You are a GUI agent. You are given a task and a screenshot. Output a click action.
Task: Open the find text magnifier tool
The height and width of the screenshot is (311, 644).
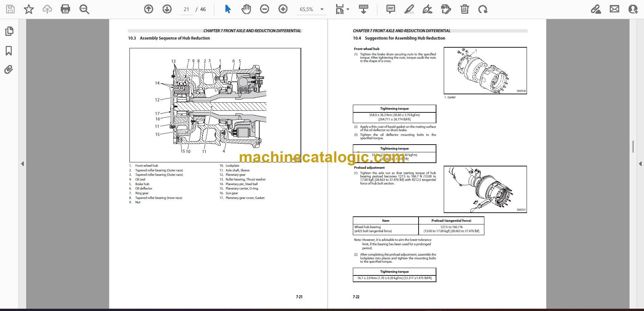tap(84, 9)
